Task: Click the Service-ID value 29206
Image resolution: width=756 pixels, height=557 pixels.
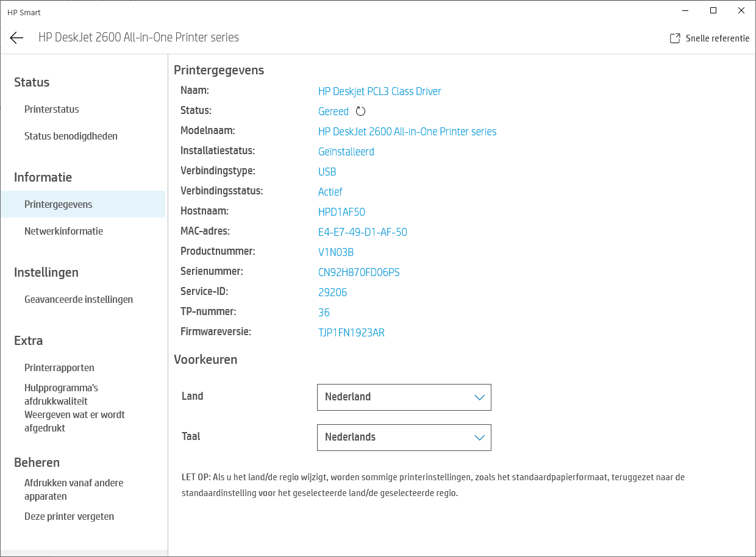Action: pyautogui.click(x=333, y=293)
